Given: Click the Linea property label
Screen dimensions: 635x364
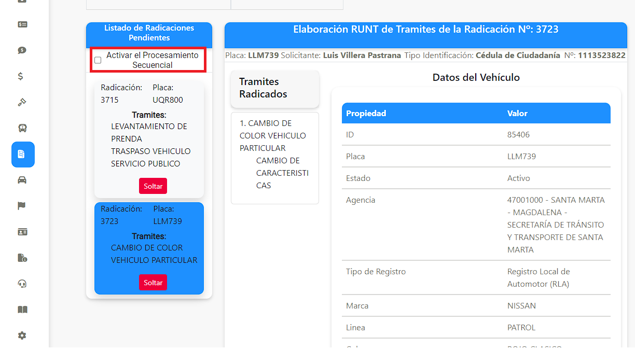Looking at the screenshot, I should pos(355,328).
